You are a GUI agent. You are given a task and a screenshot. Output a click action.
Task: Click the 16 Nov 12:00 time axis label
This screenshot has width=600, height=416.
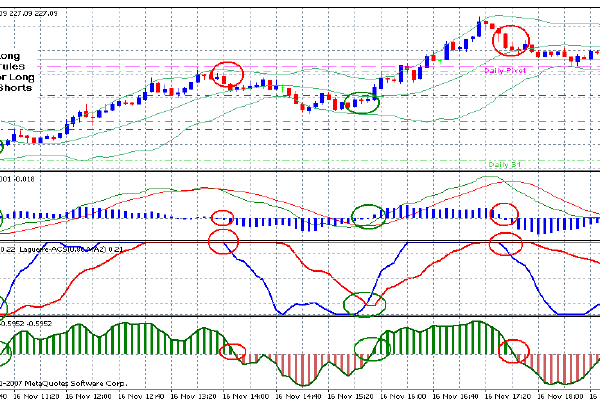[x=86, y=396]
